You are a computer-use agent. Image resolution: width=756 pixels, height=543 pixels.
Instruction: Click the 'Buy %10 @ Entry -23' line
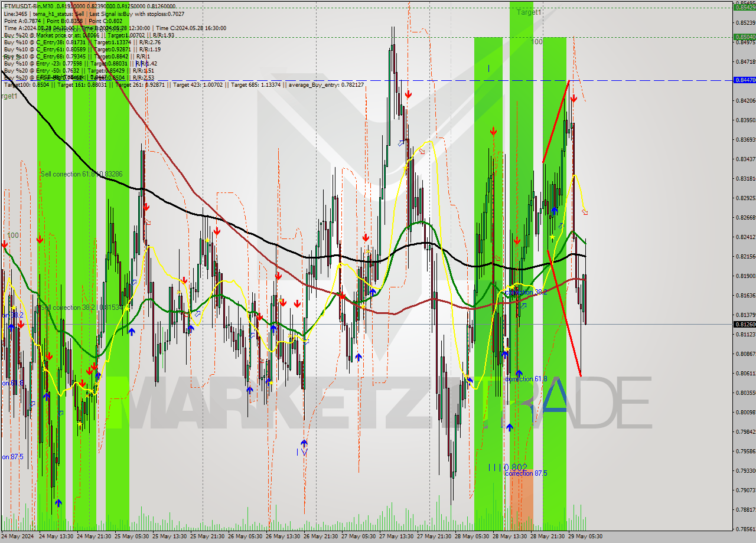(x=80, y=63)
